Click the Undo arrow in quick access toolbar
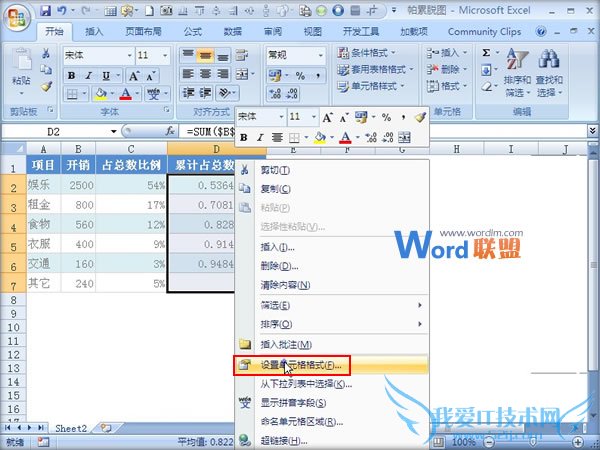The height and width of the screenshot is (450, 600). 62,11
